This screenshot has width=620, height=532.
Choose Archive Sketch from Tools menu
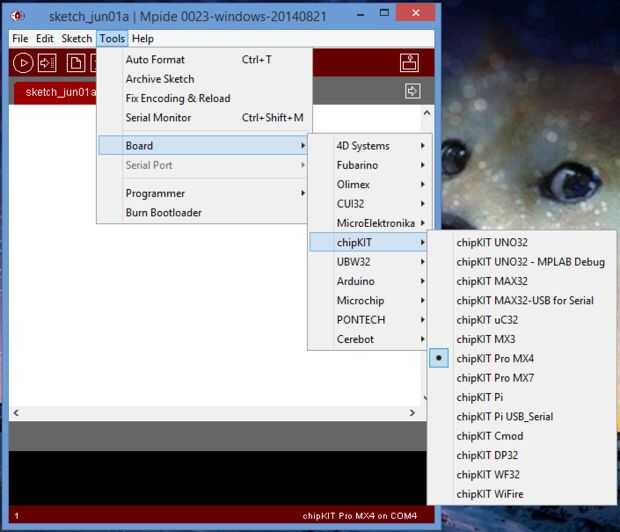click(204, 79)
